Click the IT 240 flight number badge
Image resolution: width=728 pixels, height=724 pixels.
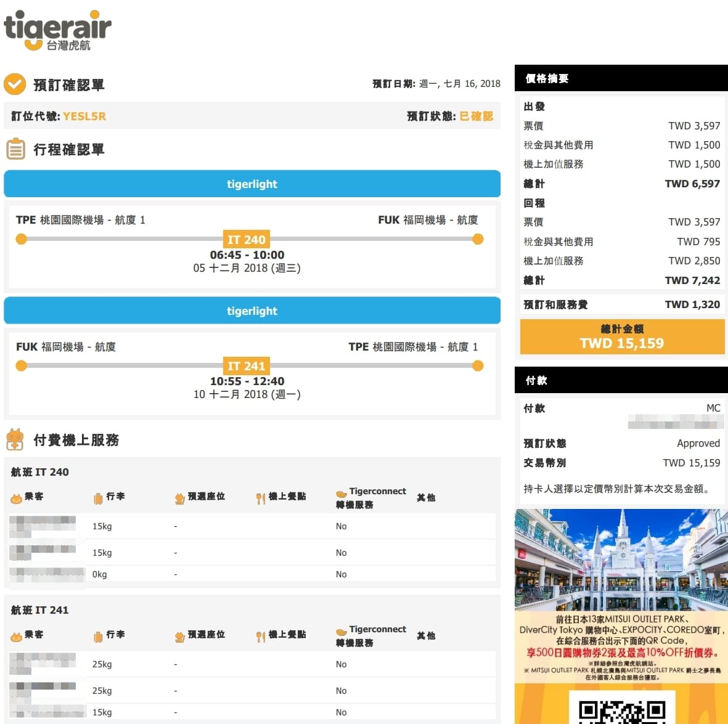[247, 240]
